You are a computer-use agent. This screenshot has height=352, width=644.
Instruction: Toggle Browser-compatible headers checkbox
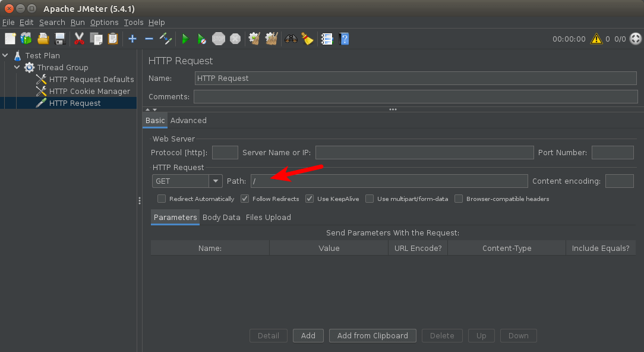click(459, 199)
